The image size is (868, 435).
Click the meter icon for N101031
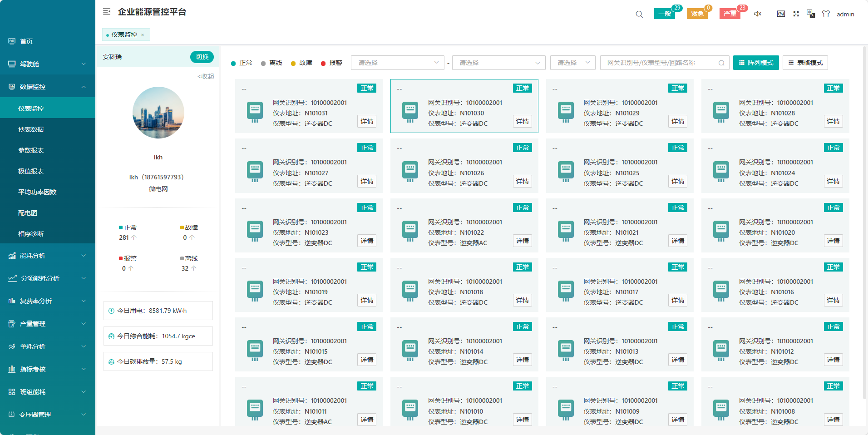(x=255, y=112)
